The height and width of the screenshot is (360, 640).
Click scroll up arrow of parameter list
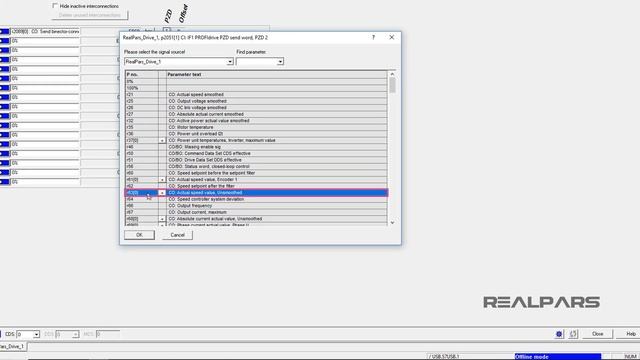click(392, 74)
